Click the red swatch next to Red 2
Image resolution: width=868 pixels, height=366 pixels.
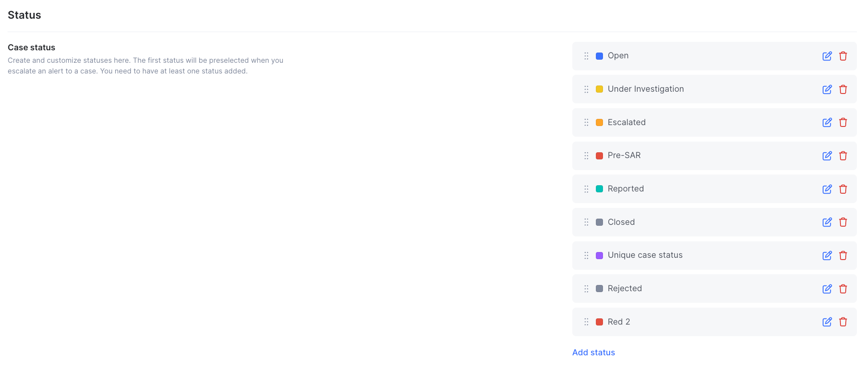(x=599, y=322)
